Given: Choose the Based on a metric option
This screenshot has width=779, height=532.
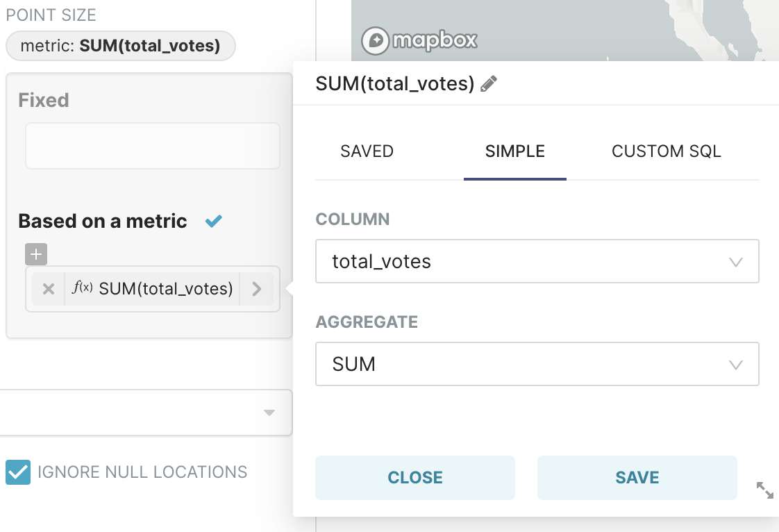Looking at the screenshot, I should click(103, 221).
